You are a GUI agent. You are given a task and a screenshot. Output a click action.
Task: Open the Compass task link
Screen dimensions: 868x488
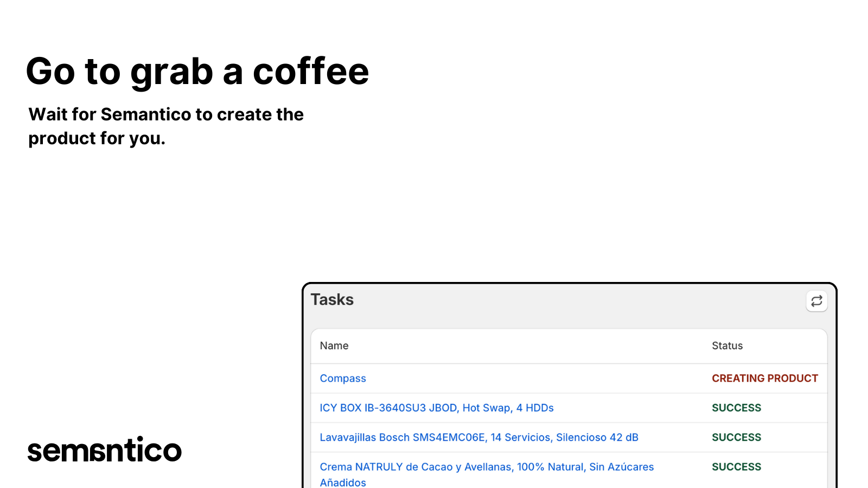pyautogui.click(x=342, y=378)
